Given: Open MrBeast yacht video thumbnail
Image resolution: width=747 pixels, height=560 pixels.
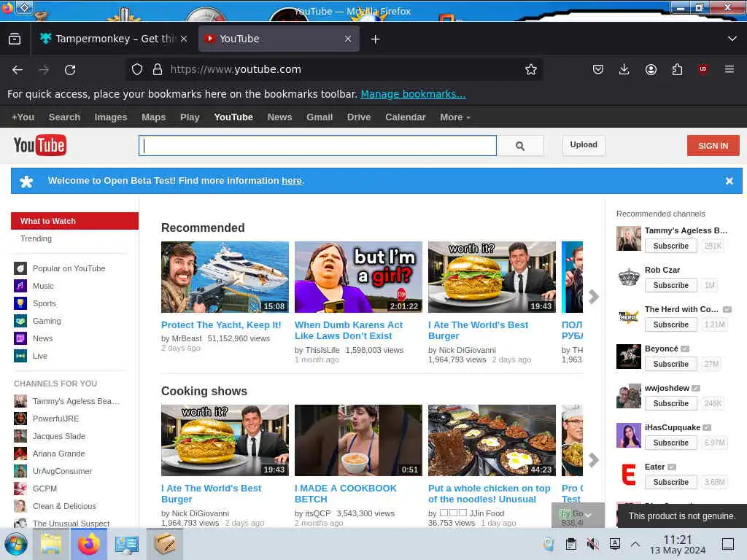Looking at the screenshot, I should pos(225,277).
